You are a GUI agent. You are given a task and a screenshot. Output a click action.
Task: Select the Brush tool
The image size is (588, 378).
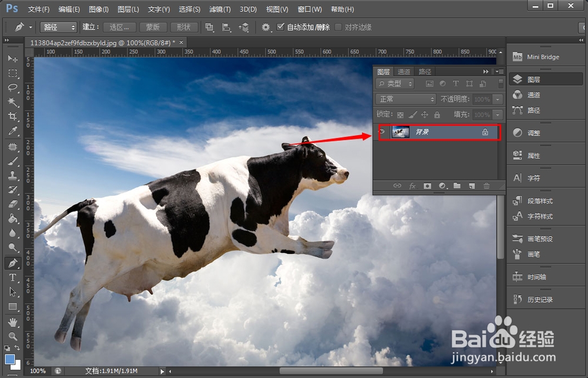click(13, 161)
